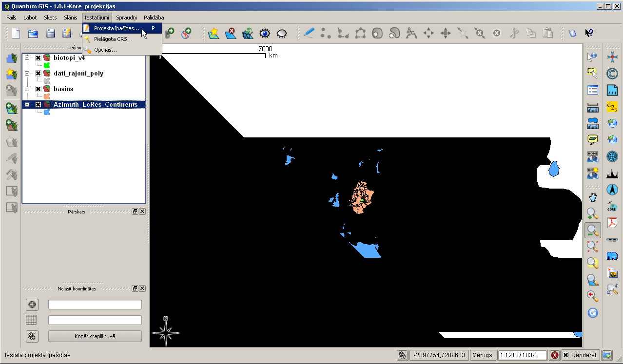This screenshot has width=623, height=364.
Task: Close the Pārskats panel
Action: coord(142,211)
